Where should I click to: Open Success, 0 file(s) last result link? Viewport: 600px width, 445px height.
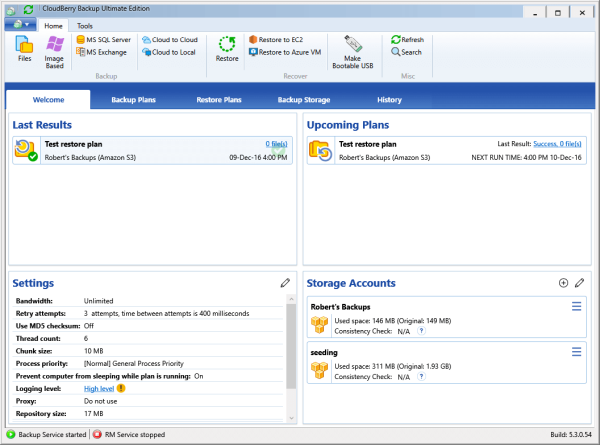click(x=557, y=144)
